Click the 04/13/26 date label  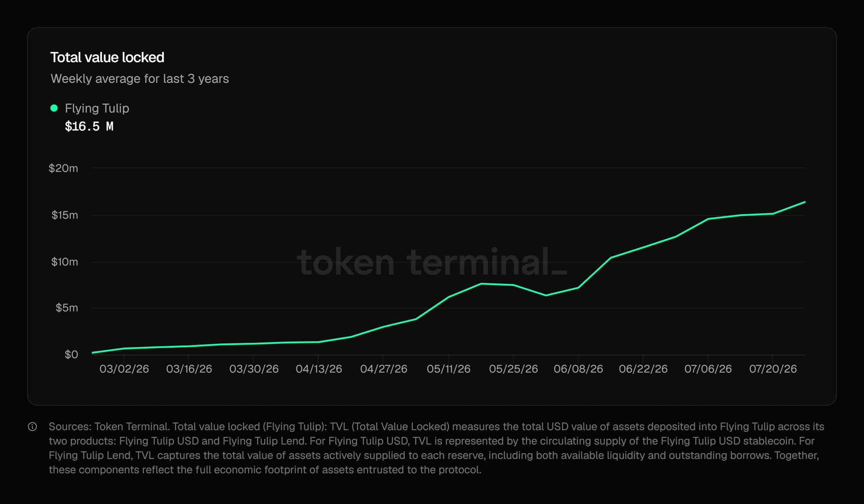click(319, 369)
